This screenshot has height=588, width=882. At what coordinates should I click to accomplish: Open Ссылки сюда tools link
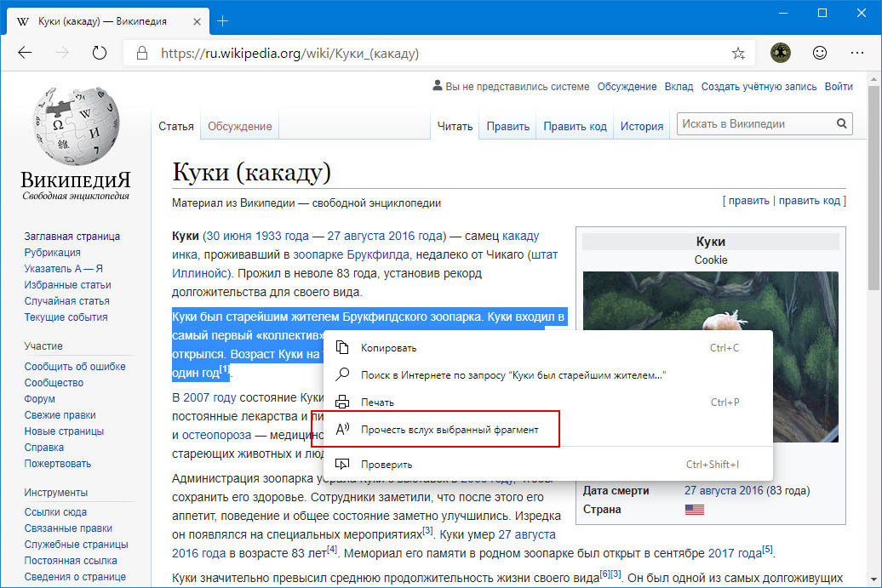(55, 512)
